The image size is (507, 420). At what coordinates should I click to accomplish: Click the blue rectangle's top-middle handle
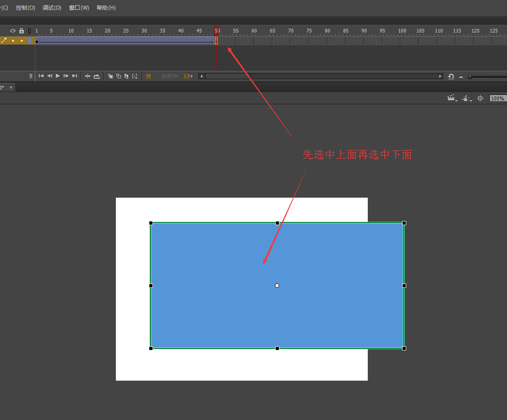(277, 223)
